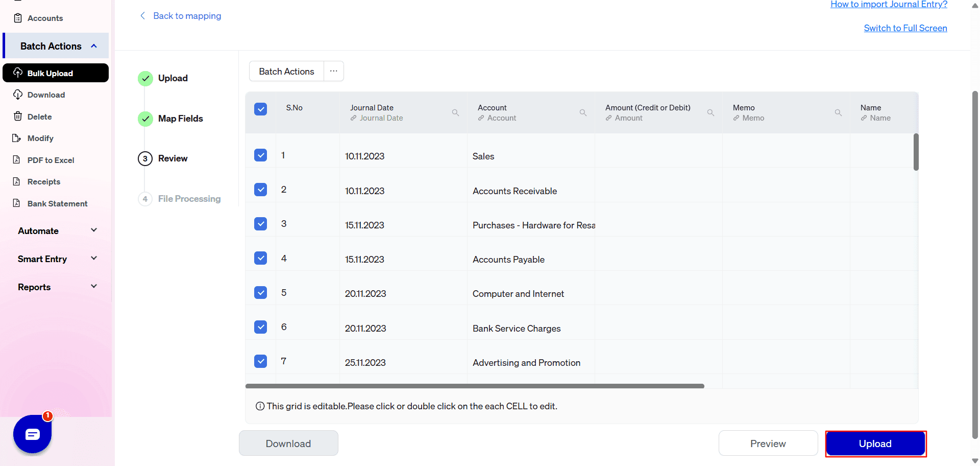Open the Accounts section in sidebar
The height and width of the screenshot is (466, 980).
tap(45, 18)
